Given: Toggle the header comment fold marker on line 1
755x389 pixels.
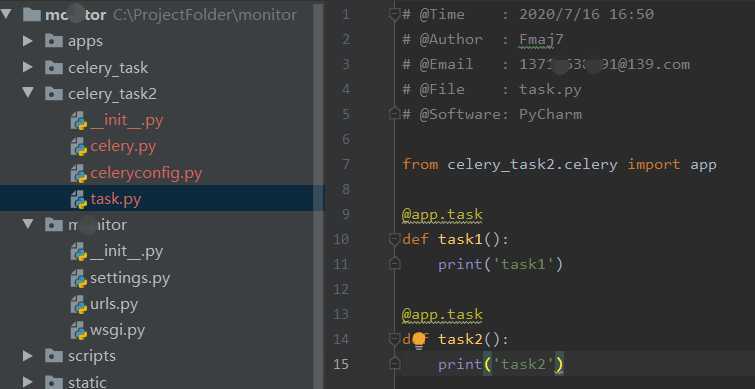Looking at the screenshot, I should (x=394, y=15).
